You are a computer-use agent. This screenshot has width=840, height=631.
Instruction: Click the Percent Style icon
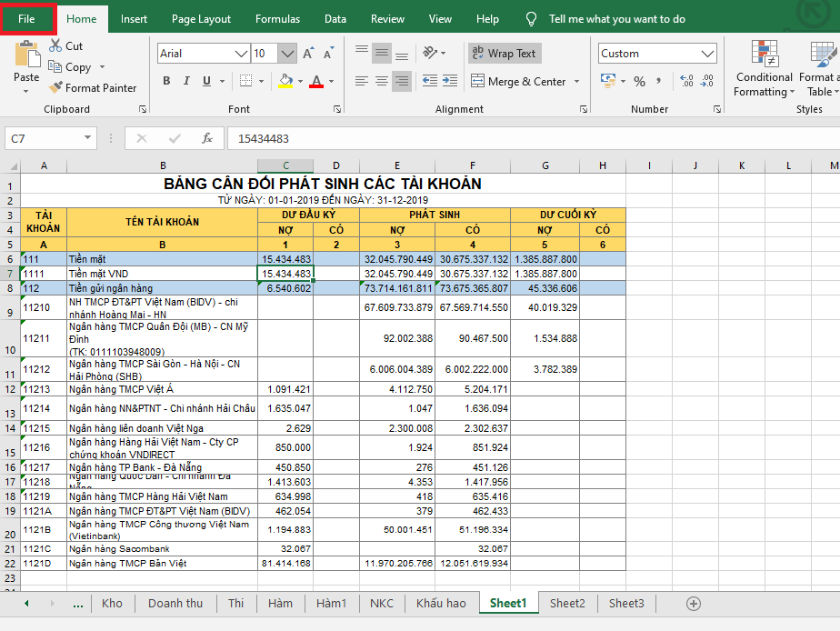click(639, 82)
